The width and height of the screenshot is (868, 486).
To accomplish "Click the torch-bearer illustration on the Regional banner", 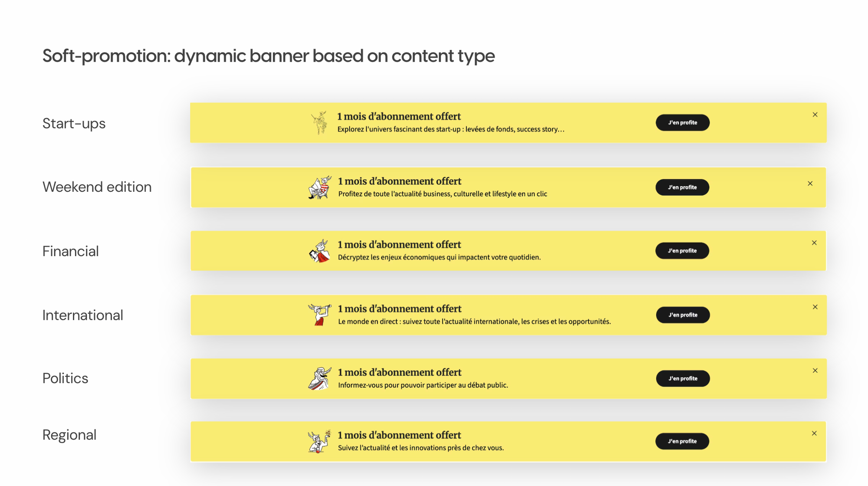I will pyautogui.click(x=318, y=441).
